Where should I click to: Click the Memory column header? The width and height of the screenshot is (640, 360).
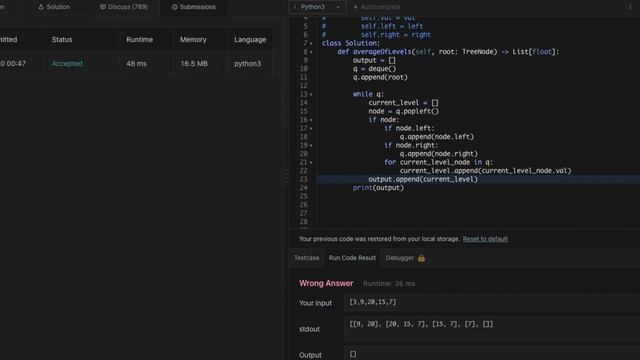coord(193,40)
